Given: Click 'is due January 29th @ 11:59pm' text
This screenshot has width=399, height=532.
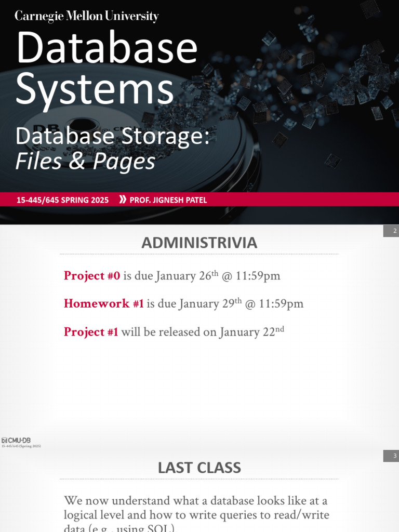Looking at the screenshot, I should point(225,303).
